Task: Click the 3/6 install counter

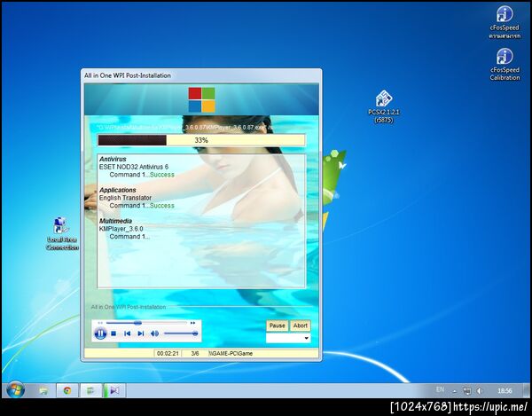Action: click(x=195, y=353)
